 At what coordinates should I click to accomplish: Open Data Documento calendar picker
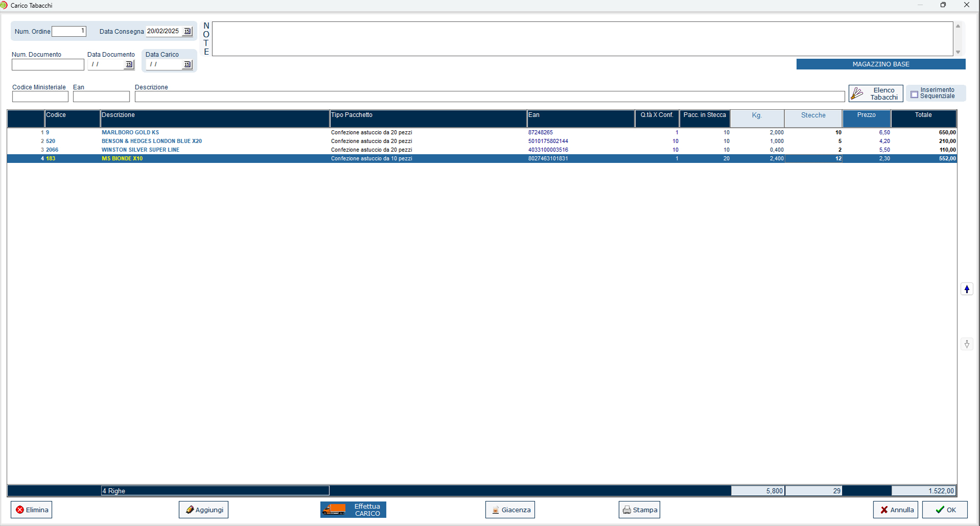tap(129, 65)
